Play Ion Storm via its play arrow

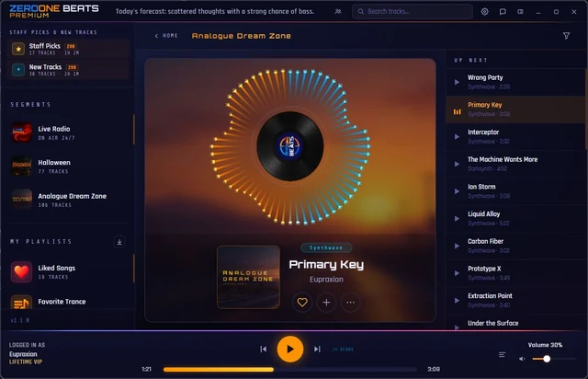pyautogui.click(x=457, y=191)
